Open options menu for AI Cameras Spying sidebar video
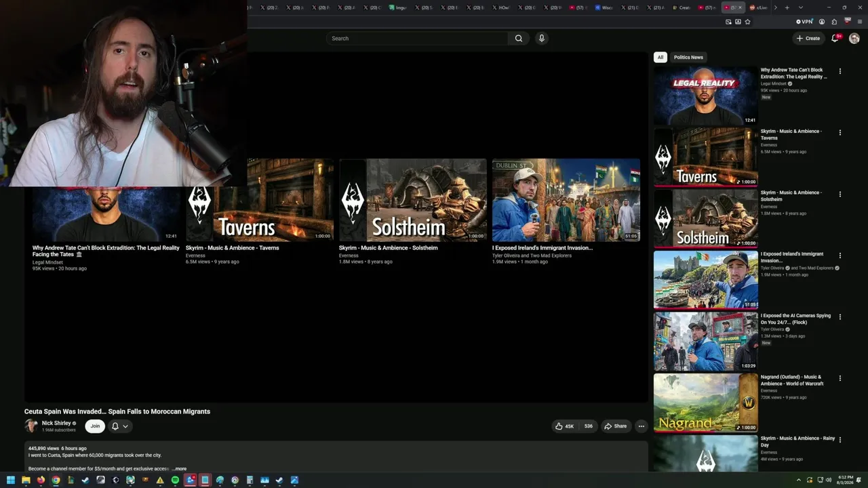 pos(840,317)
